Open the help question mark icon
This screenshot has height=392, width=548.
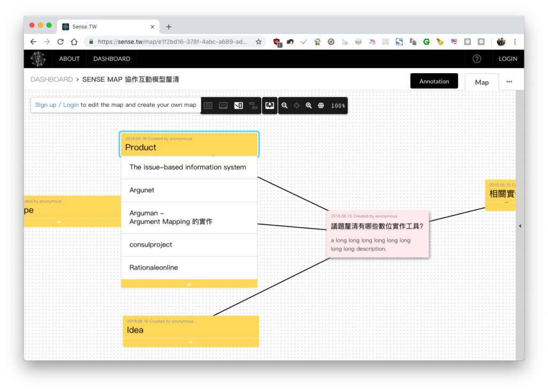click(477, 59)
